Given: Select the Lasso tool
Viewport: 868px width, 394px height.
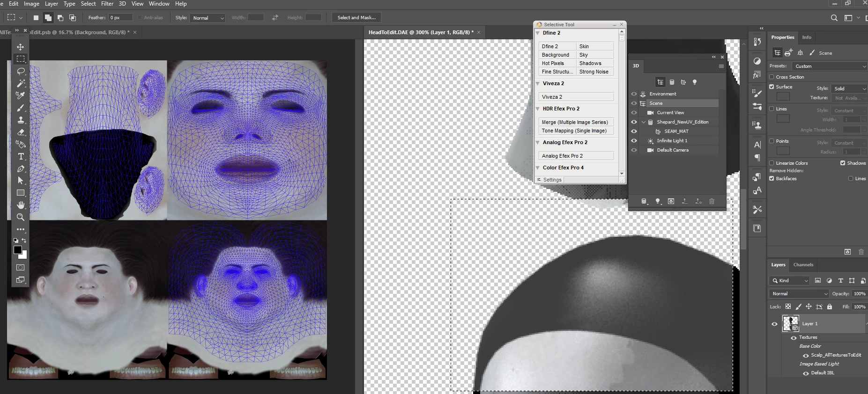Looking at the screenshot, I should click(21, 71).
